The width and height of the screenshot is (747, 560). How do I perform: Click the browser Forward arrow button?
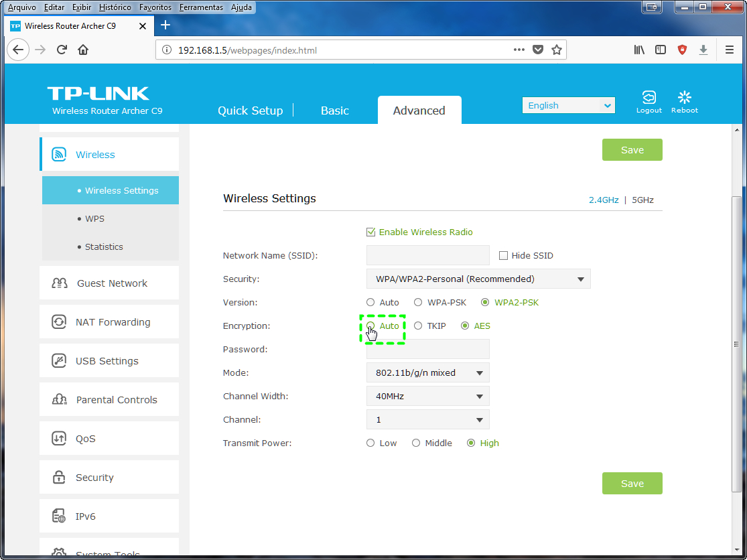(x=40, y=50)
